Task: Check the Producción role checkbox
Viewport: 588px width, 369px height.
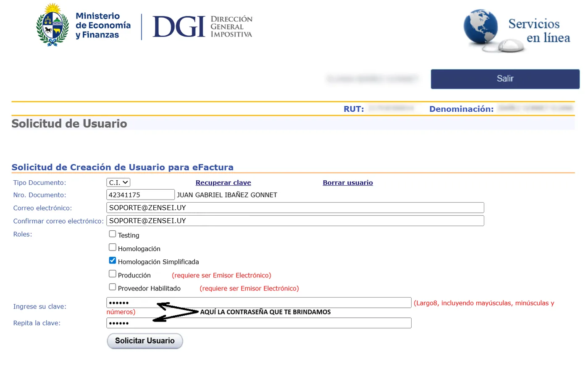Action: pos(113,274)
